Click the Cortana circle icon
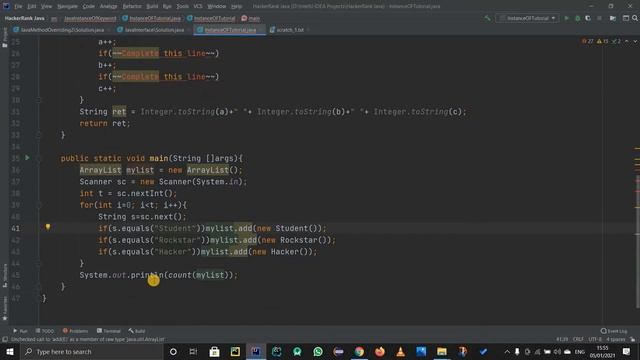Image resolution: width=640 pixels, height=360 pixels. (173, 351)
